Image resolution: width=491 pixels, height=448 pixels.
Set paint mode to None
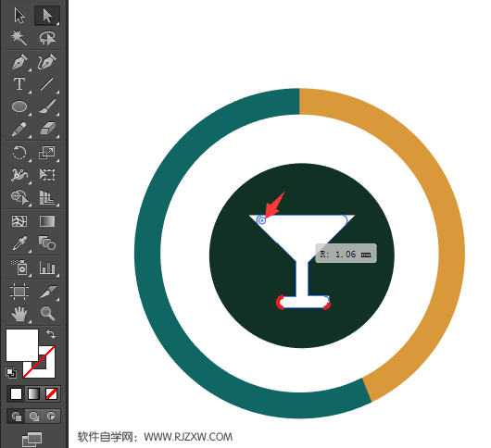51,394
